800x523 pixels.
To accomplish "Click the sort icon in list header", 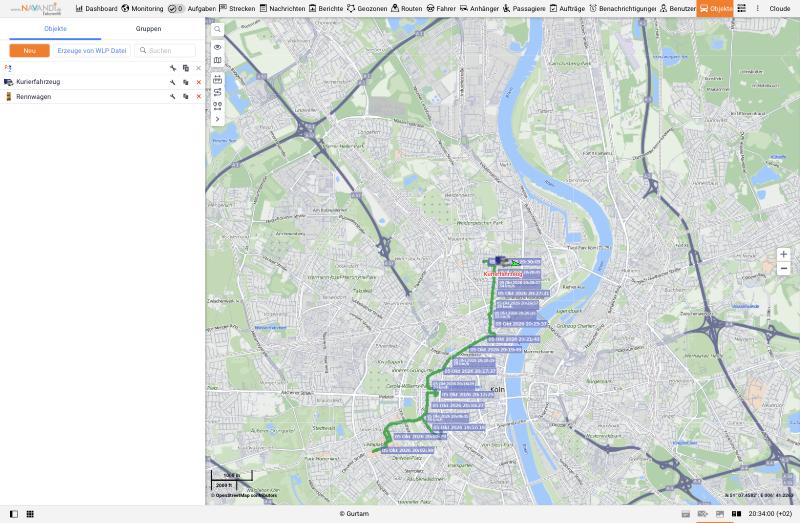I will pyautogui.click(x=8, y=68).
